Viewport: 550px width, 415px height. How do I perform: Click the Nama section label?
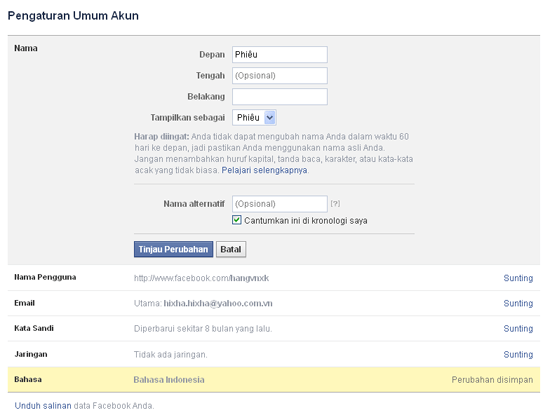click(26, 48)
